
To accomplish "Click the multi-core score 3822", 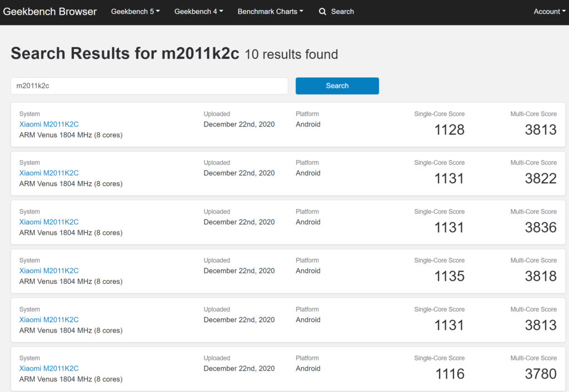I will point(541,178).
